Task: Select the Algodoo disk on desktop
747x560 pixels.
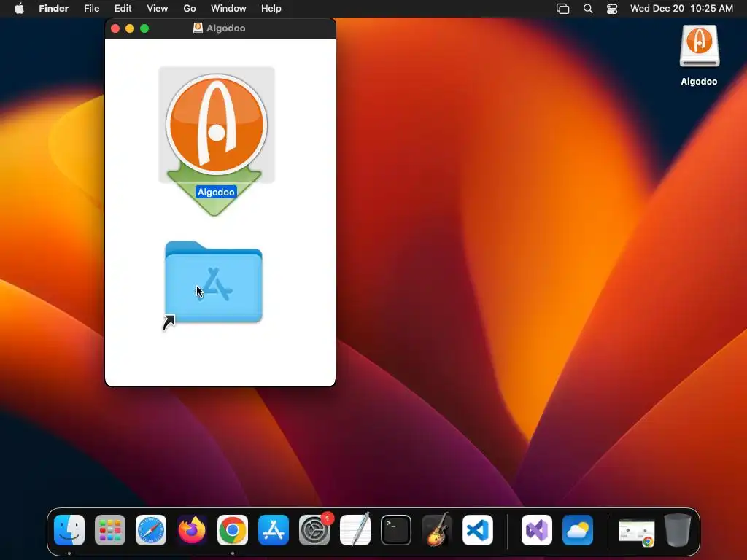Action: point(700,46)
